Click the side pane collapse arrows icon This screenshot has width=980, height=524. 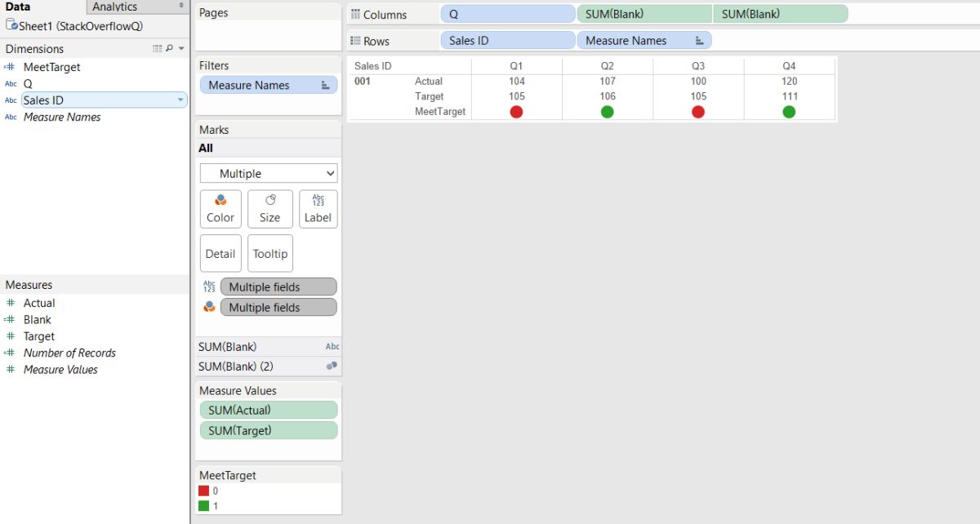coord(181,6)
